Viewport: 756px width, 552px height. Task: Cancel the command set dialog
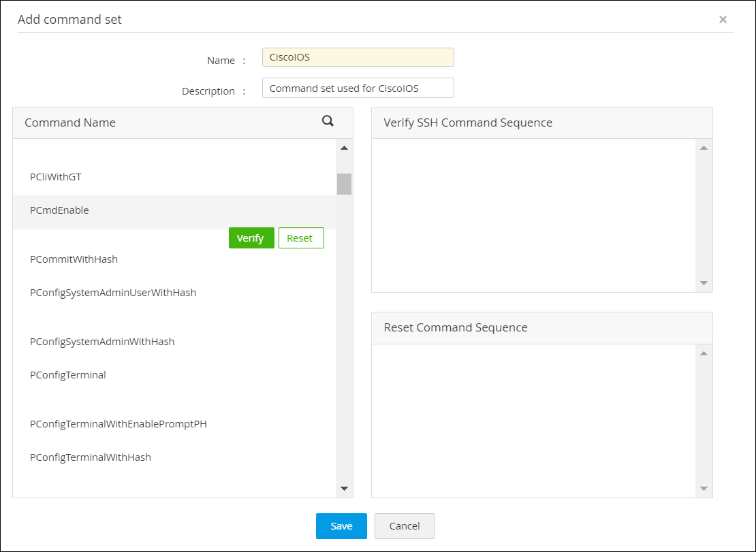click(x=404, y=526)
